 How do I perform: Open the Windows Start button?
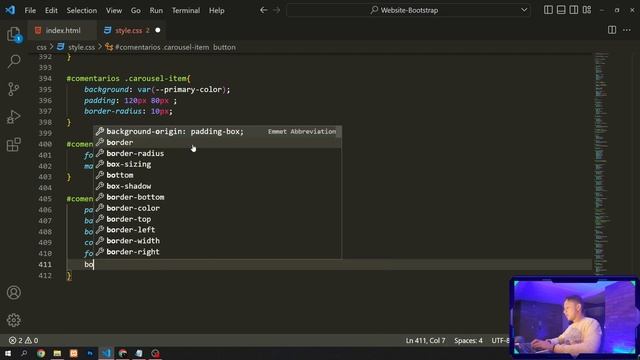(x=8, y=353)
